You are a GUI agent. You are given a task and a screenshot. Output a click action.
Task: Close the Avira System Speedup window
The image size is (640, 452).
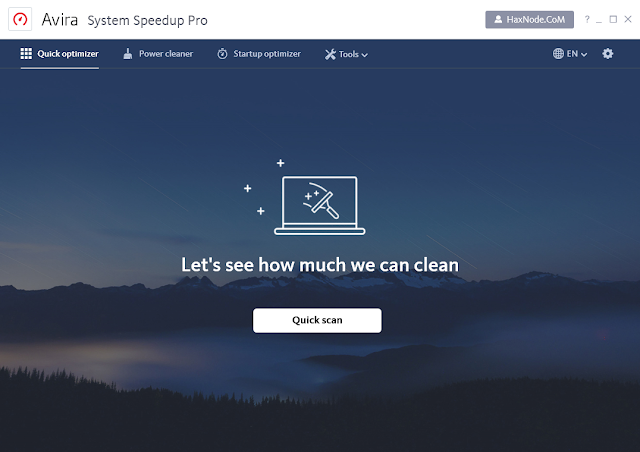[628, 19]
